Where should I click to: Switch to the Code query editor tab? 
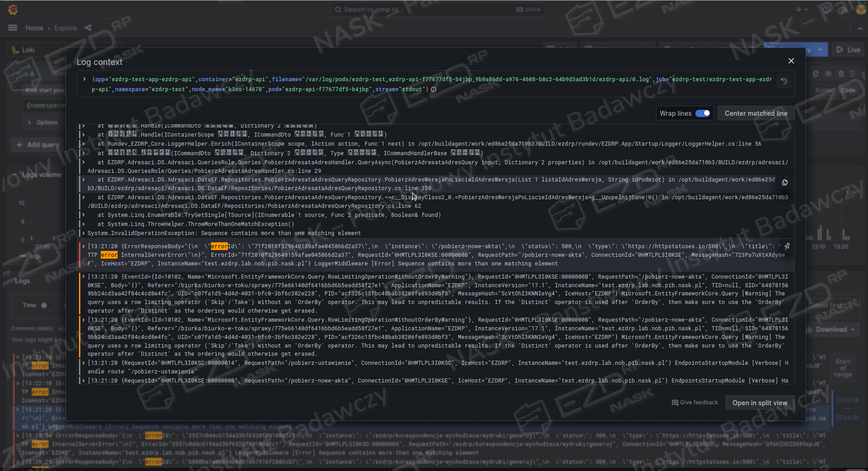[x=848, y=90]
